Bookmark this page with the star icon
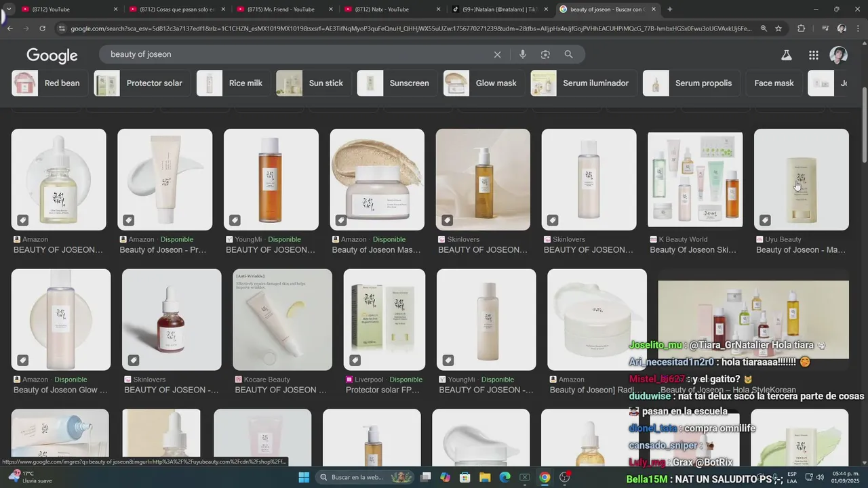868x488 pixels. click(778, 28)
